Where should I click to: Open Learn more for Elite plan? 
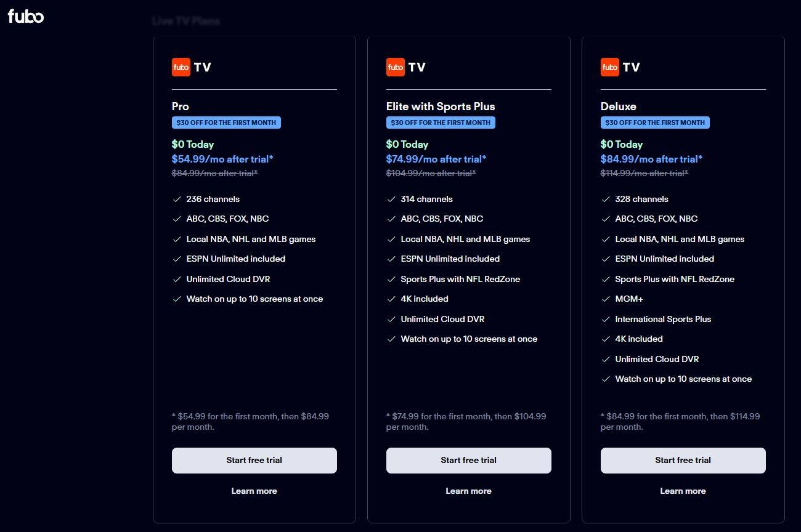click(x=468, y=491)
